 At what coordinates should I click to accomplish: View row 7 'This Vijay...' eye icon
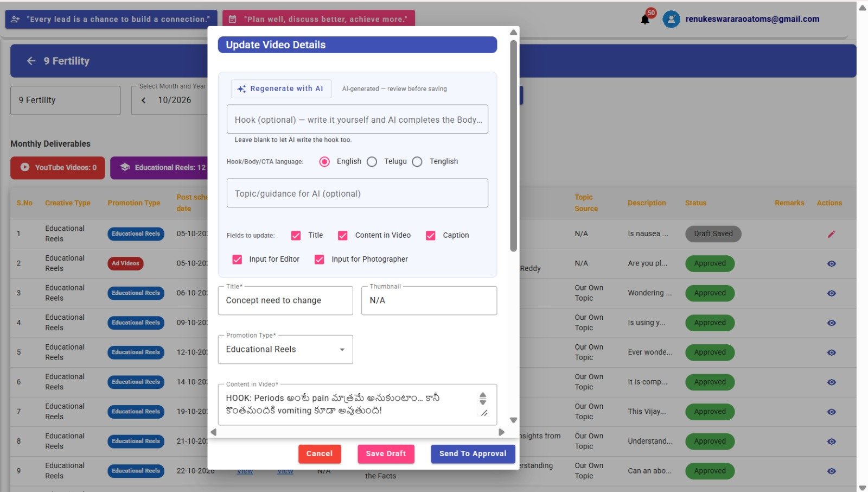click(831, 412)
